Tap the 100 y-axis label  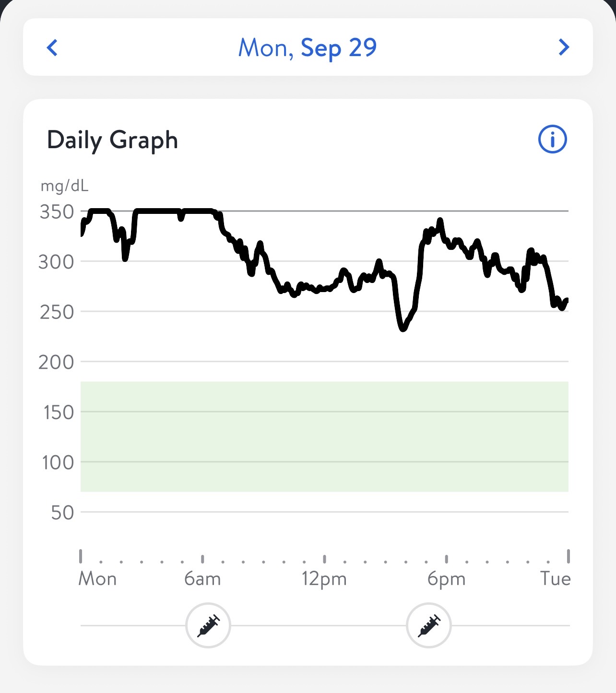click(58, 462)
